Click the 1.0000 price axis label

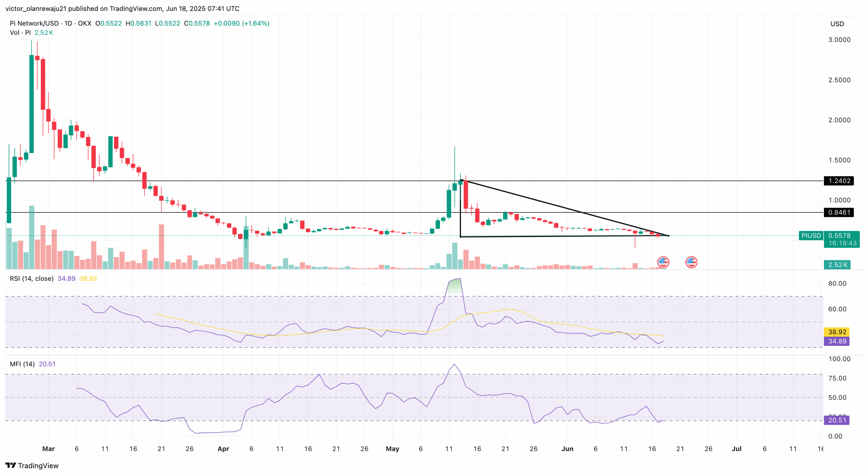[x=839, y=200]
